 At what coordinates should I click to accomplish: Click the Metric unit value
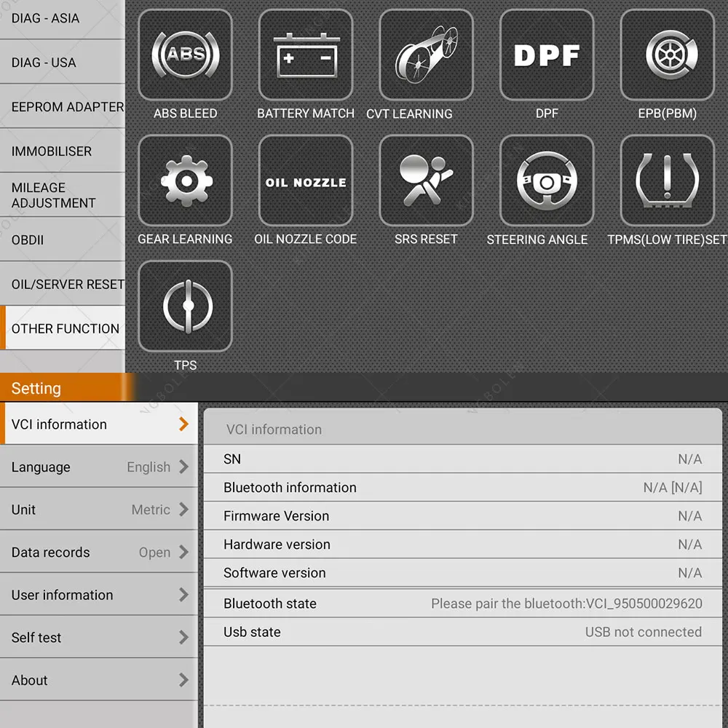click(151, 510)
